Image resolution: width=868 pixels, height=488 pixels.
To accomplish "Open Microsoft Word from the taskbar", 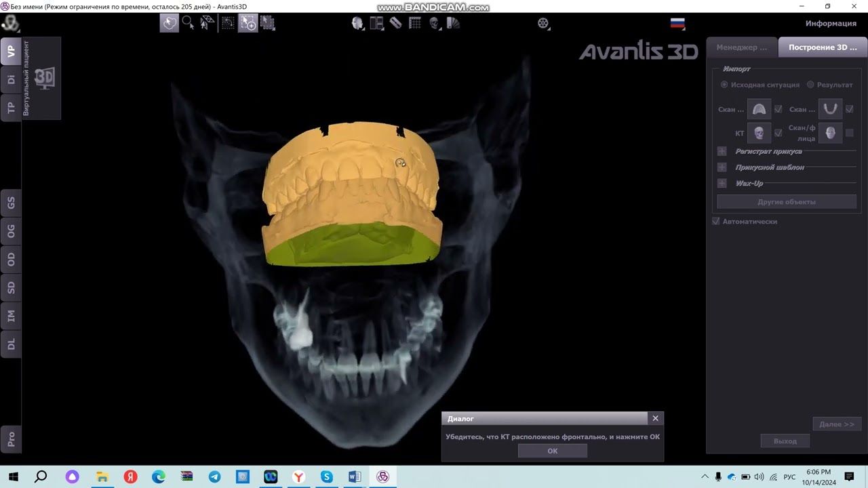I will coord(354,477).
